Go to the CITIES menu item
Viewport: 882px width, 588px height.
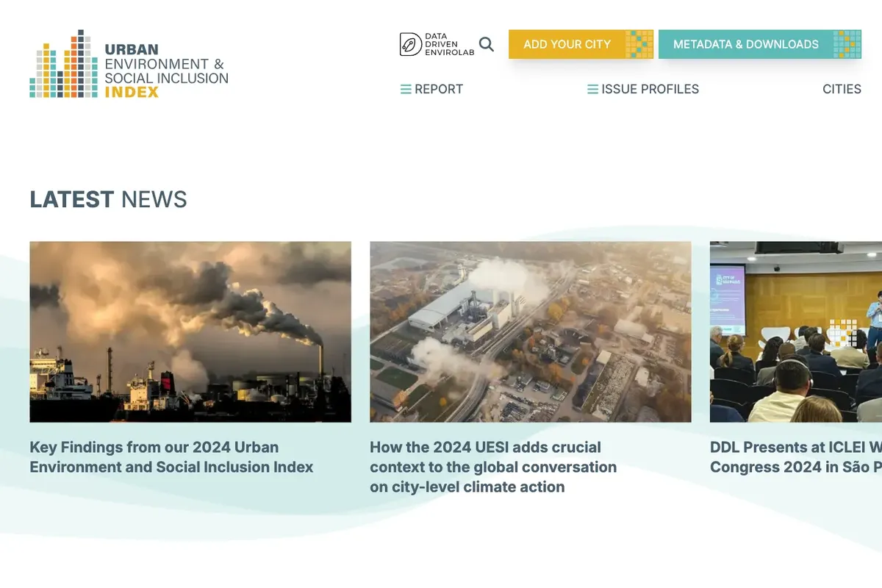[842, 89]
